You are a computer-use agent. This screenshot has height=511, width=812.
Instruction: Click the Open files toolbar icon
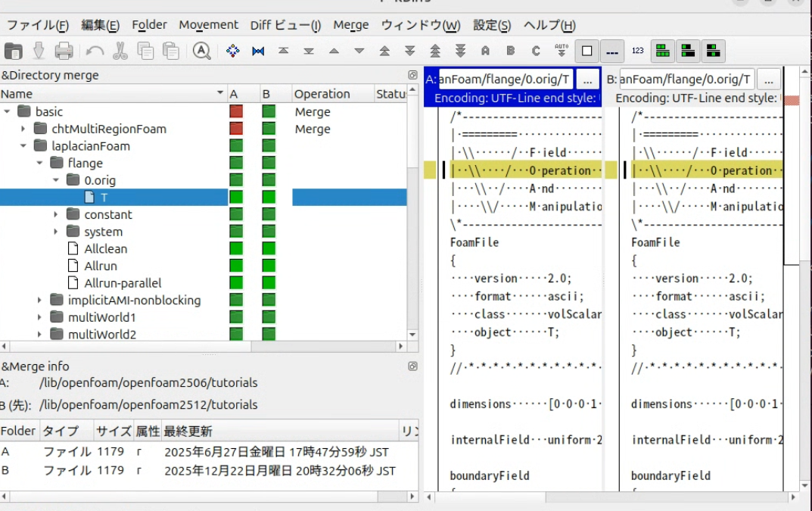pos(14,51)
